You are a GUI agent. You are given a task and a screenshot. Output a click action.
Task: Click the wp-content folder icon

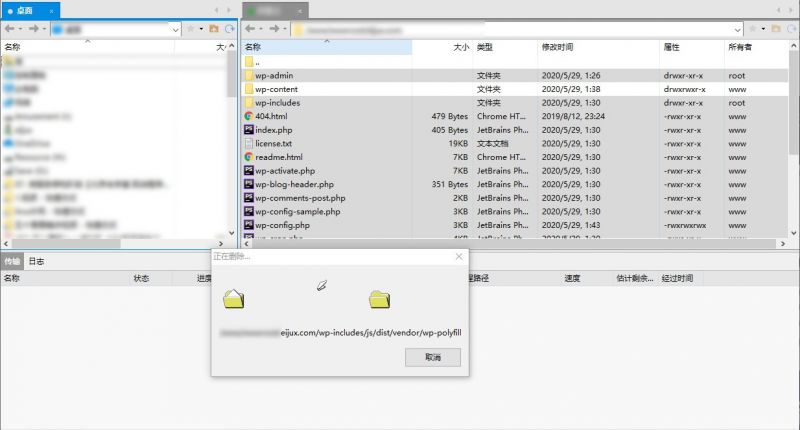click(249, 89)
